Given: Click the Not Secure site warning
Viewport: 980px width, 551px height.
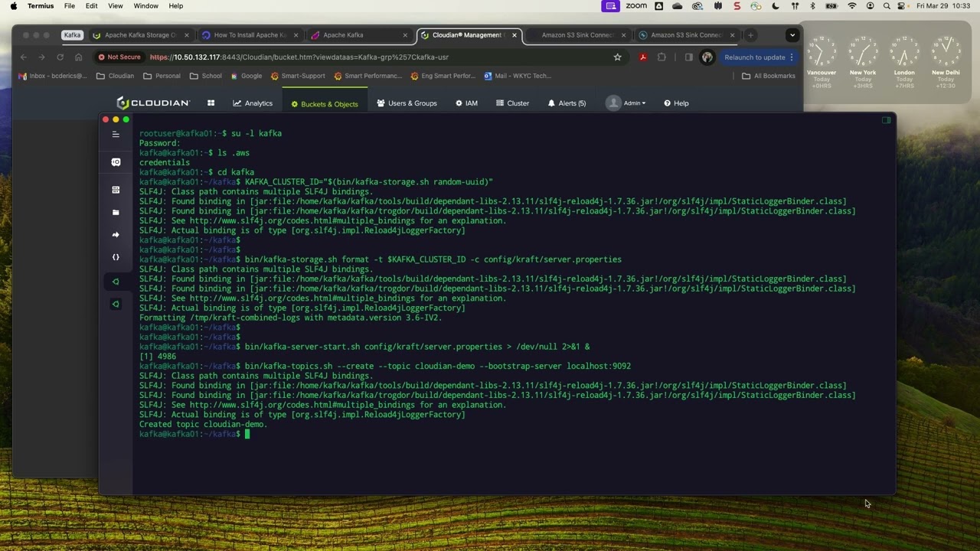Looking at the screenshot, I should (x=119, y=57).
